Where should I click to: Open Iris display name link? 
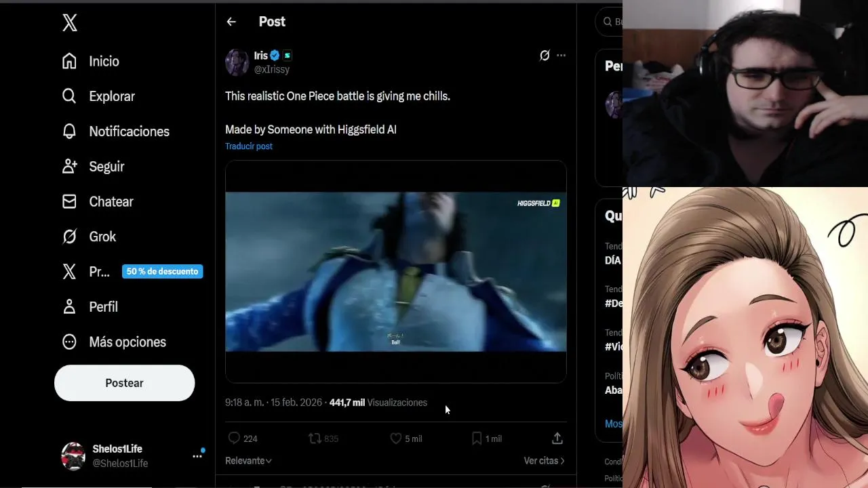[261, 56]
